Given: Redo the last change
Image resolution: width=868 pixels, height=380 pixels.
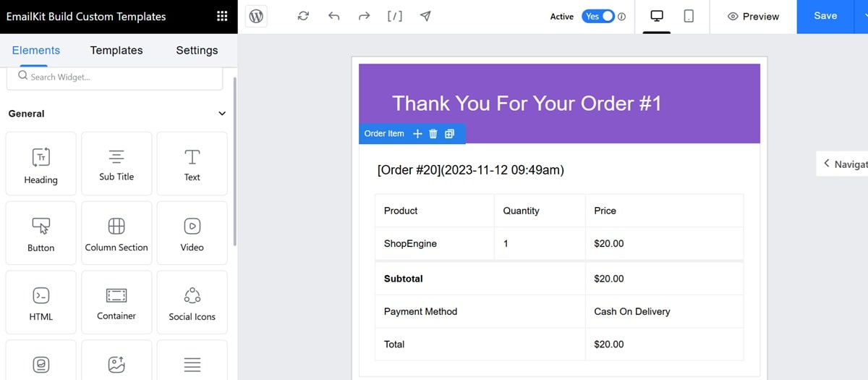Looking at the screenshot, I should [x=364, y=16].
